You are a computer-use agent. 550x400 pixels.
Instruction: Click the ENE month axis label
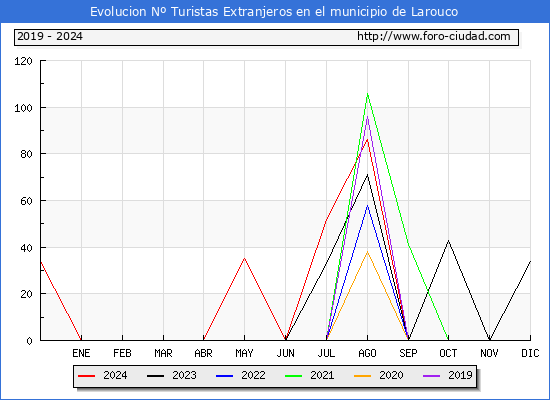point(81,353)
